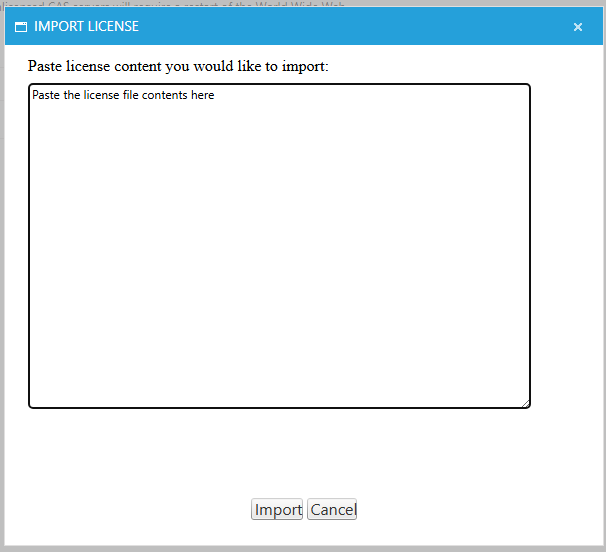Close the Import License dialog with X
Image resolution: width=606 pixels, height=552 pixels.
point(578,27)
